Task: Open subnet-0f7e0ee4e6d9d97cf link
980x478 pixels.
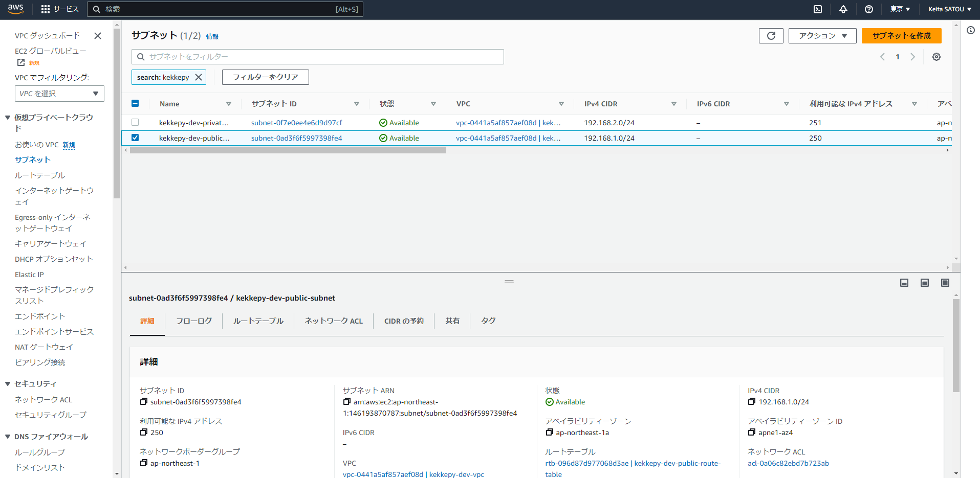Action: (x=297, y=123)
